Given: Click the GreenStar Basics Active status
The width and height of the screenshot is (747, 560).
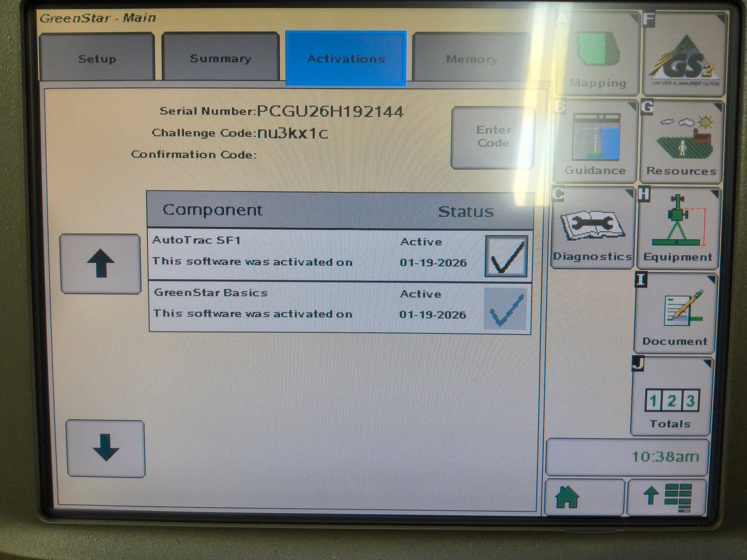Looking at the screenshot, I should point(421,294).
